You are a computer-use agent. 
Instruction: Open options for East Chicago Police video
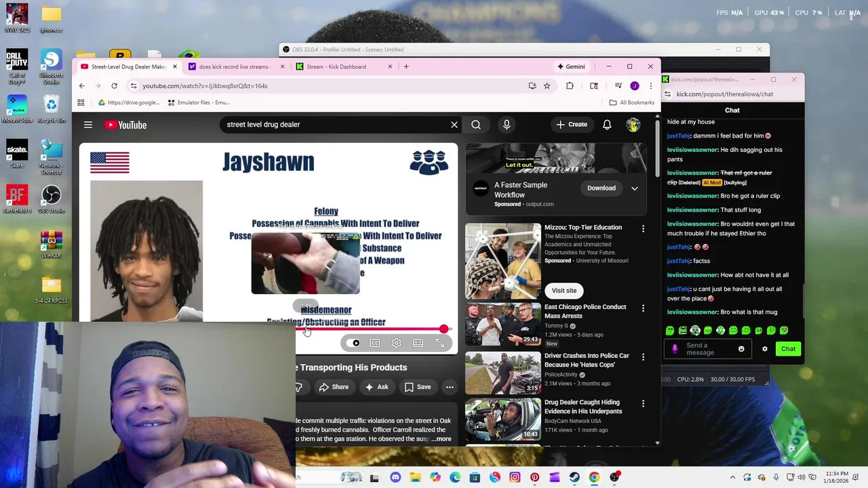pos(643,308)
